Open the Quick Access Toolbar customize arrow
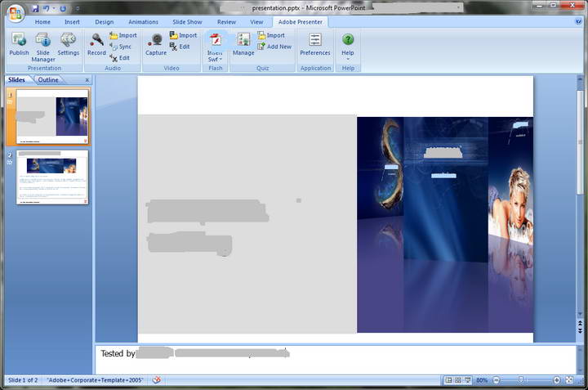Screen dimensions: 588x390 [77, 8]
